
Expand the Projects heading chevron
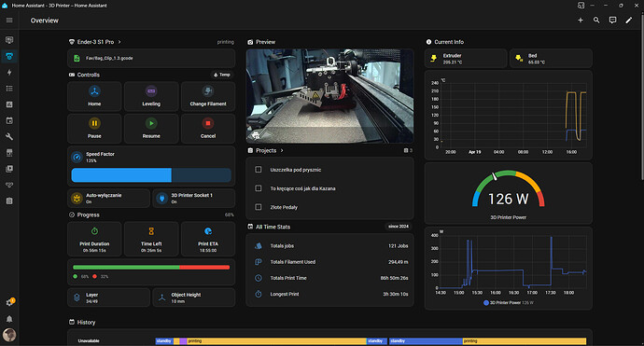[x=282, y=151]
